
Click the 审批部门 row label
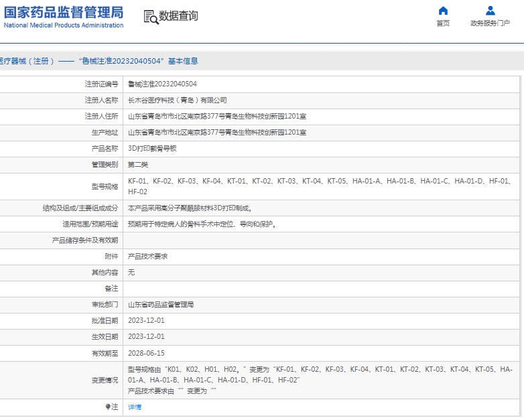pyautogui.click(x=105, y=304)
